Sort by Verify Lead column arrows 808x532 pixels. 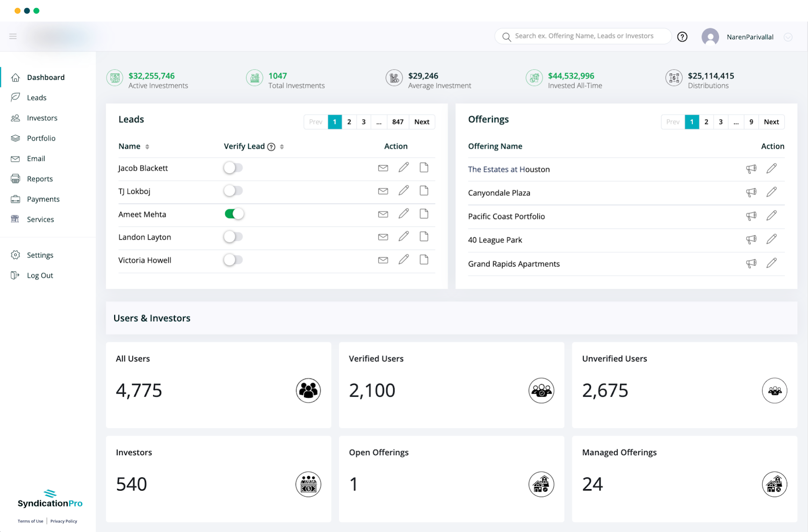pos(282,147)
